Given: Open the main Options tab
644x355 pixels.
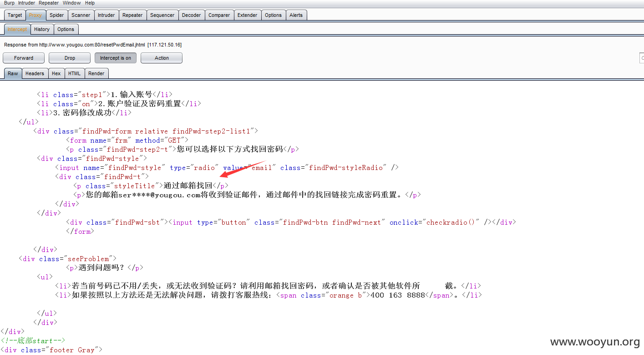Looking at the screenshot, I should [x=274, y=15].
